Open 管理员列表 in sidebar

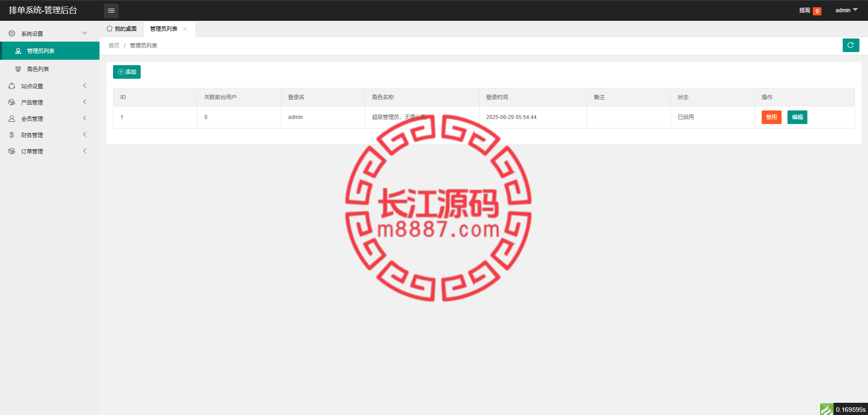[50, 51]
